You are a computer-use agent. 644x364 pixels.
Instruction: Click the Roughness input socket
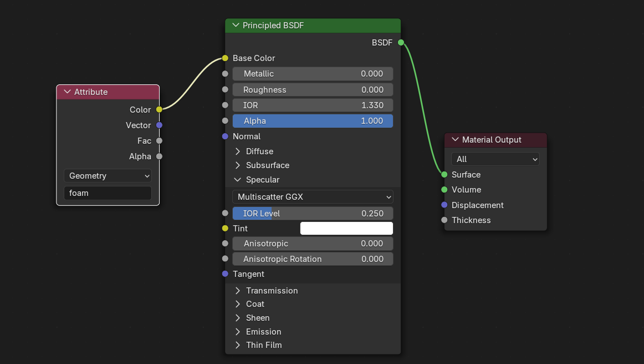pyautogui.click(x=225, y=89)
